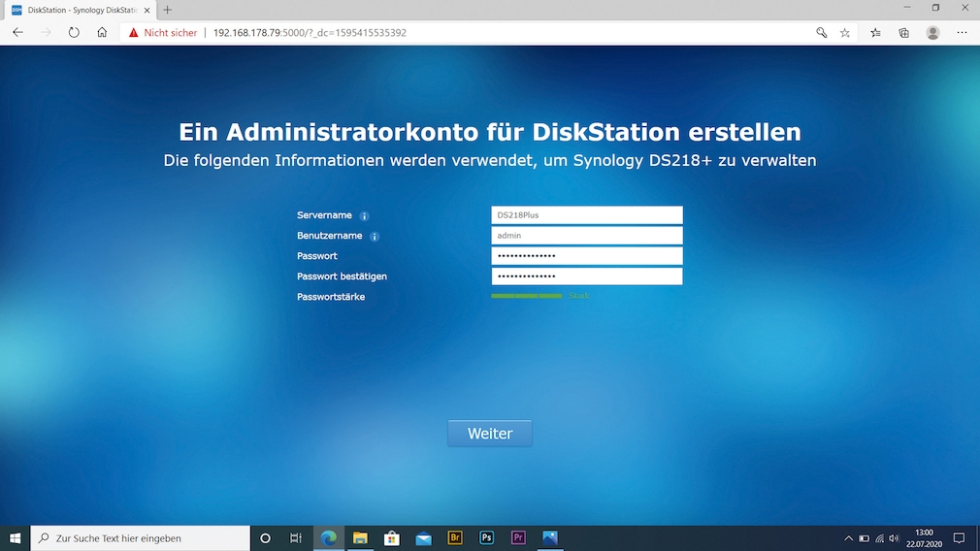
Task: Click the Benutzername info icon
Action: (375, 237)
